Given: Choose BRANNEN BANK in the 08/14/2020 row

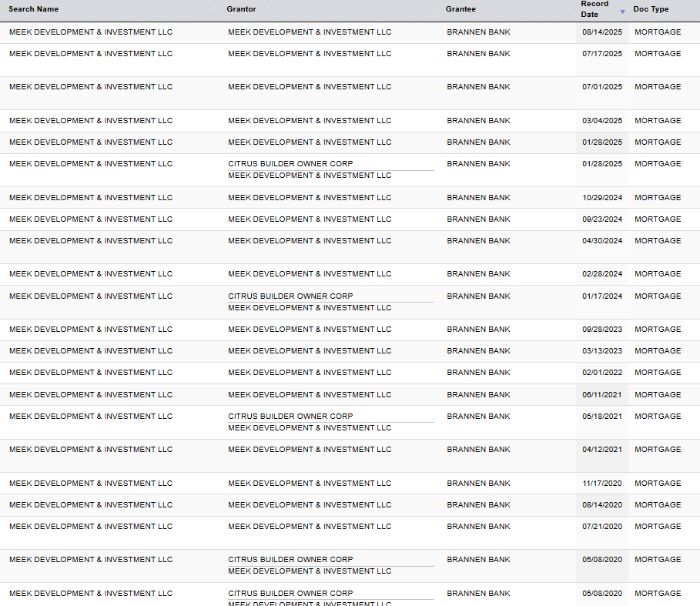Looking at the screenshot, I should click(478, 505).
